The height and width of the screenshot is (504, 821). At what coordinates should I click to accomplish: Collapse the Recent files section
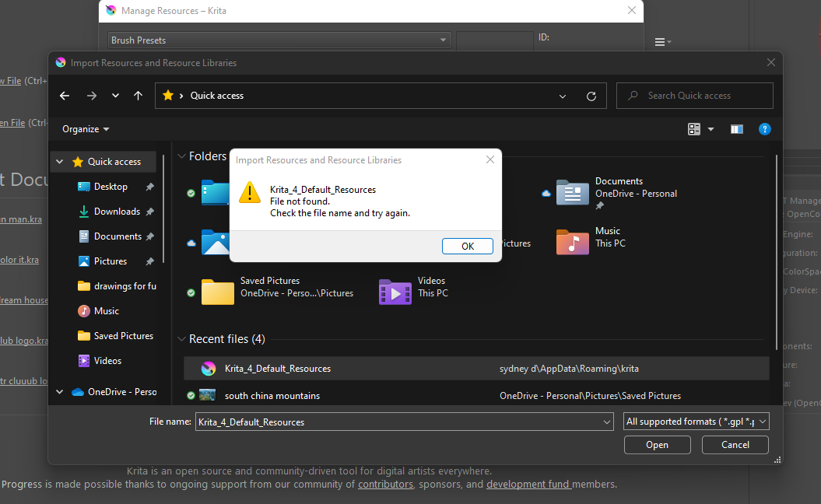[181, 339]
